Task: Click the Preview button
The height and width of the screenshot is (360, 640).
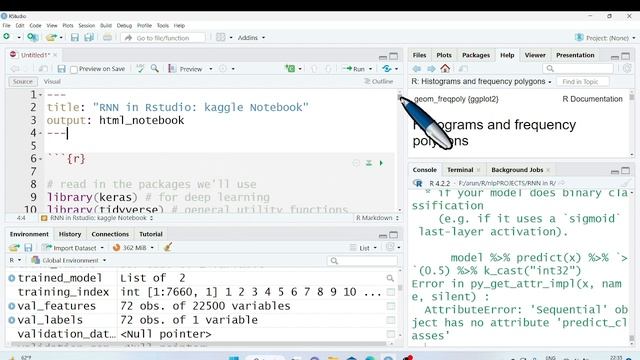Action: (186, 69)
